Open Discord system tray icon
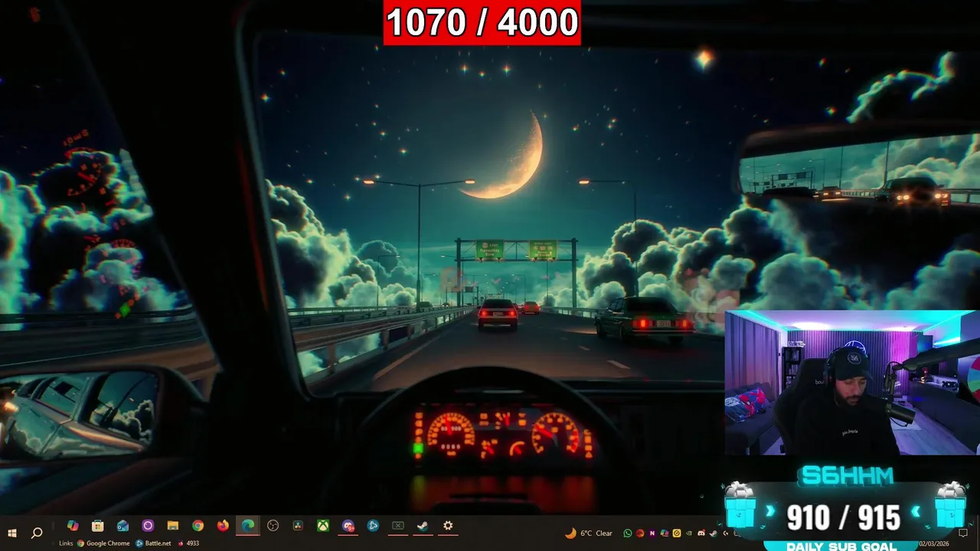 (x=701, y=533)
